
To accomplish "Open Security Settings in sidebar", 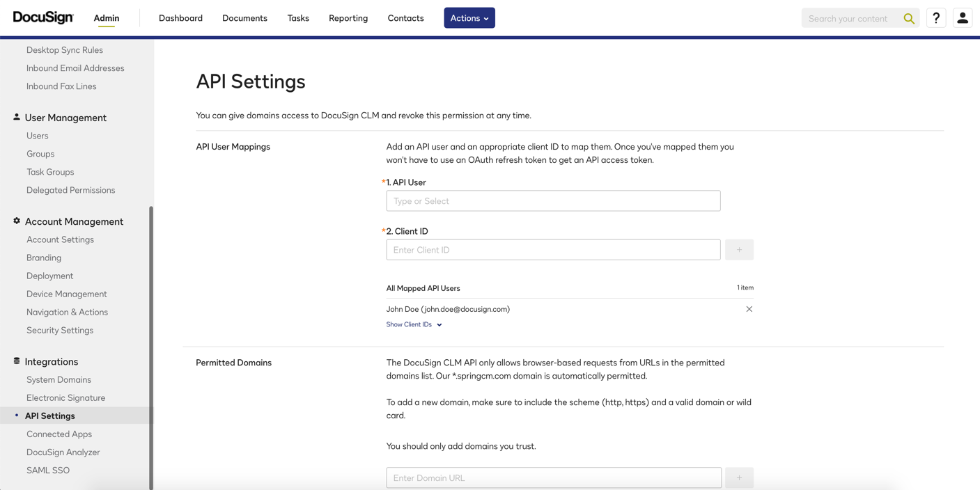I will 60,330.
